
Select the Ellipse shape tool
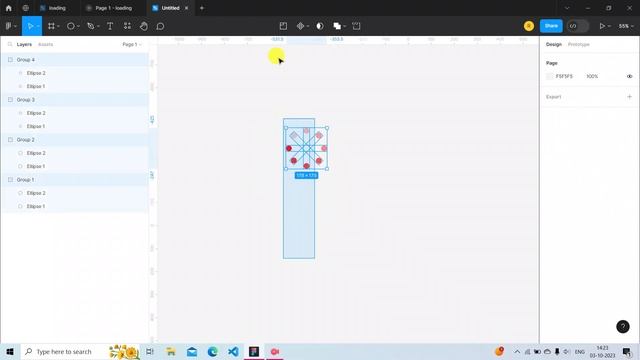click(71, 26)
